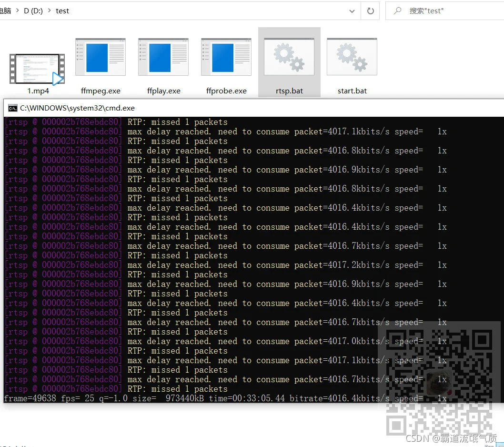Viewport: 504px width, 447px height.
Task: Click the packet=4017.2kbits/s console line
Action: click(x=225, y=265)
